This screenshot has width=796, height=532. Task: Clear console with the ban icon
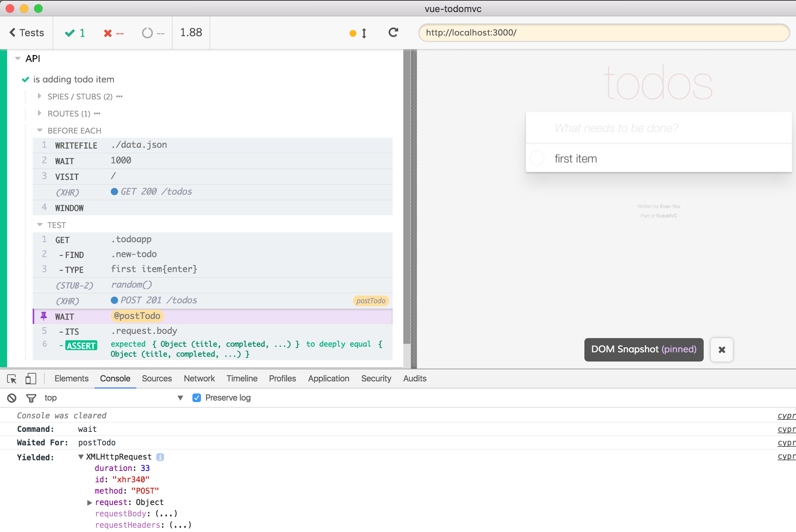(12, 398)
